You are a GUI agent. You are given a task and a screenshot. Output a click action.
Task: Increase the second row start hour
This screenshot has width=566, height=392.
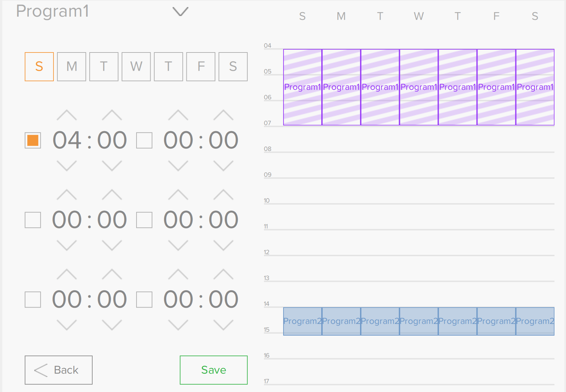[x=67, y=195]
